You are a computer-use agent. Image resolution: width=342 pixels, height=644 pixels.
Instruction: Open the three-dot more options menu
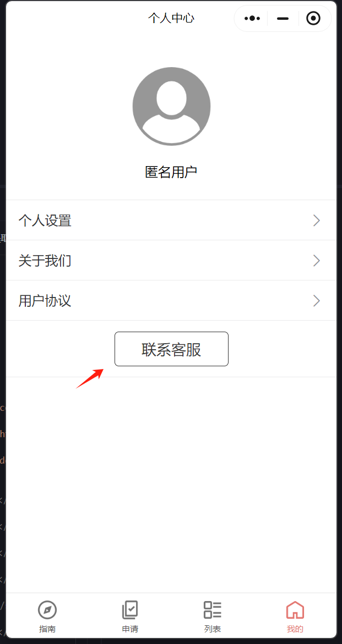(x=252, y=19)
